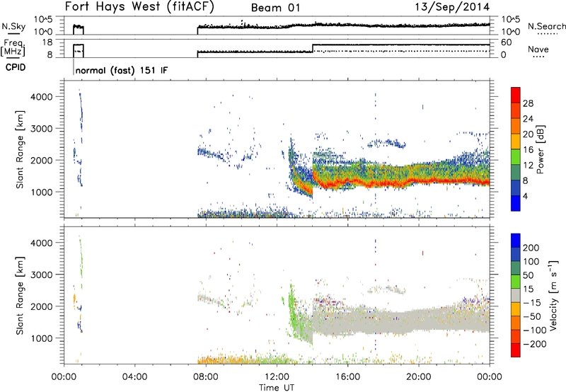This screenshot has width=566, height=392.
Task: Click the "12:00" time tick label
Action: click(277, 377)
